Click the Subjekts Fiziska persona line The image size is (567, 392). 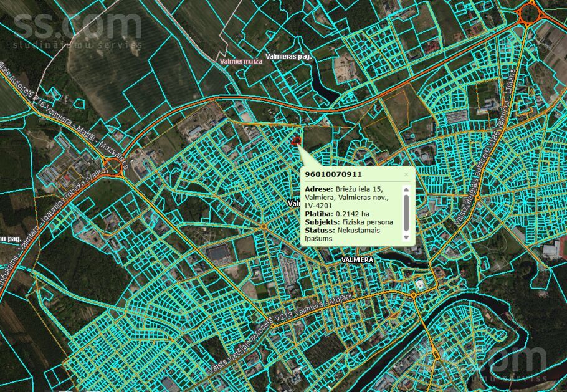(x=349, y=222)
